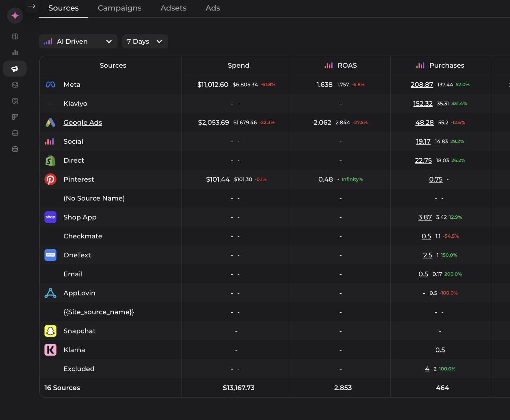The image size is (510, 420).
Task: Open the dashboard grid icon in sidebar
Action: pyautogui.click(x=15, y=36)
